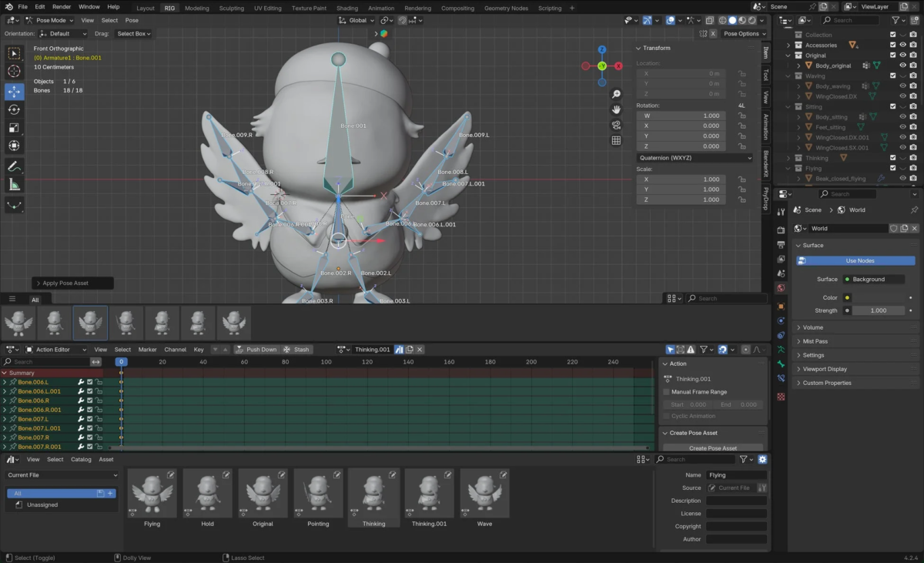Click the camera view viewport icon
This screenshot has width=924, height=563.
click(x=616, y=125)
